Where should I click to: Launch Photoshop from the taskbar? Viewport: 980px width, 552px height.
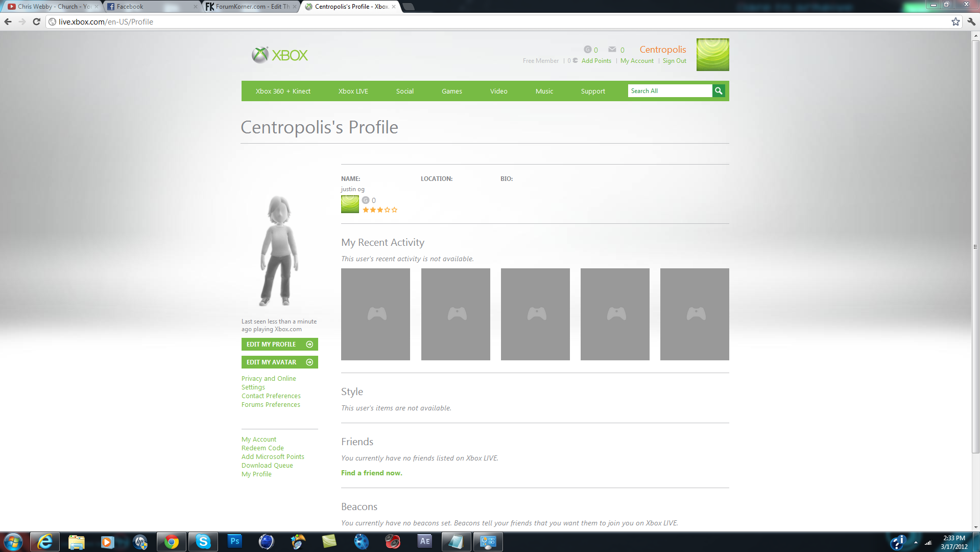click(234, 541)
